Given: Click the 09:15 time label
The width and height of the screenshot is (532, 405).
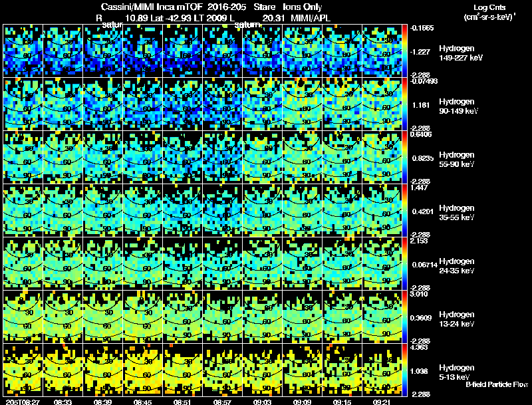Looking at the screenshot, I should pos(342,402).
